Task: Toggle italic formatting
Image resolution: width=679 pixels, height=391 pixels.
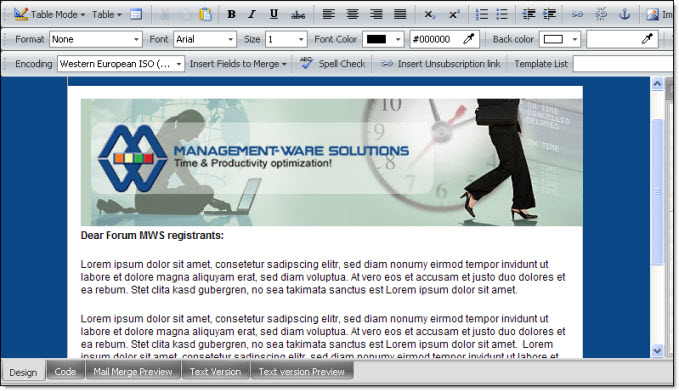Action: tap(252, 14)
